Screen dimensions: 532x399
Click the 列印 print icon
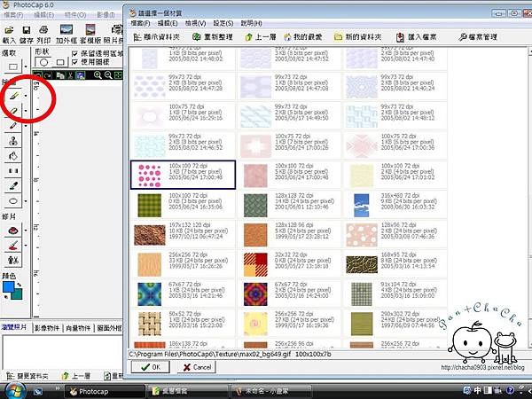(43, 32)
